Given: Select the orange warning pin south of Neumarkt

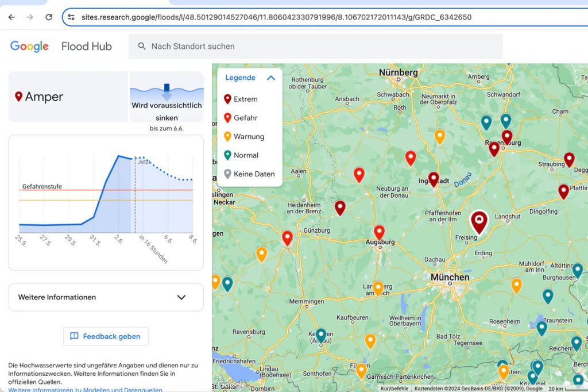Looking at the screenshot, I should [440, 136].
